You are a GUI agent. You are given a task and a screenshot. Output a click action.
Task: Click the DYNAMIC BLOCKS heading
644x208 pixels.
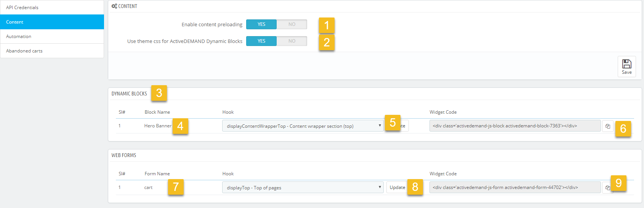(129, 94)
